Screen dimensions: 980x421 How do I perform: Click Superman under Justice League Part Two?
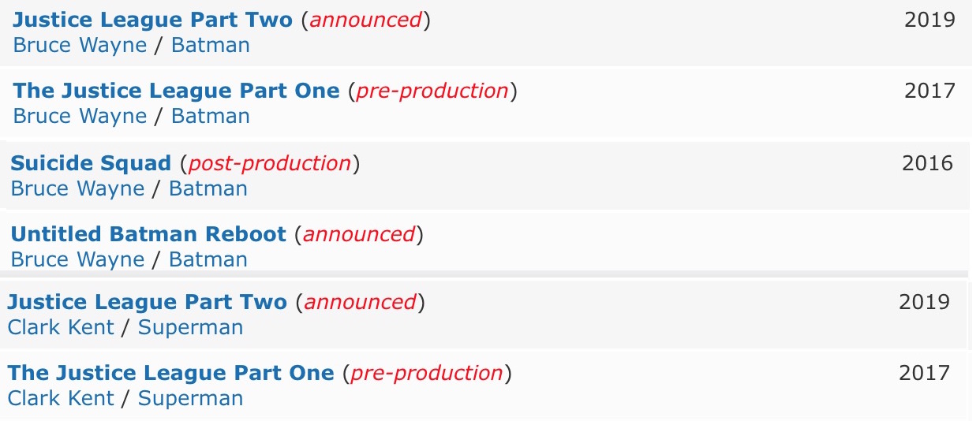191,327
